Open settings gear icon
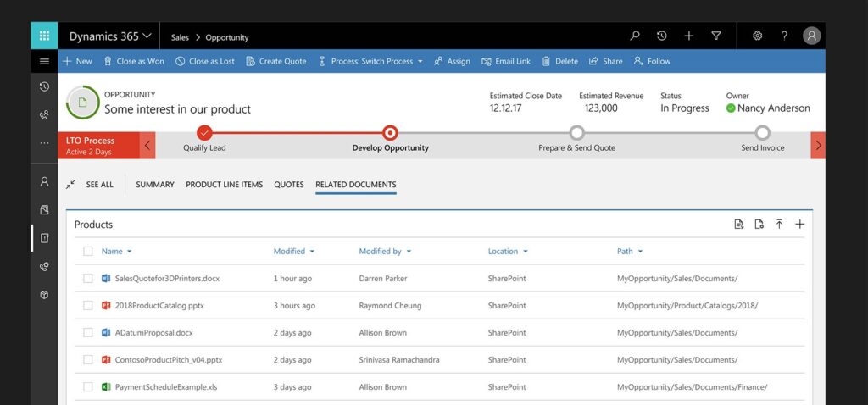 [758, 36]
